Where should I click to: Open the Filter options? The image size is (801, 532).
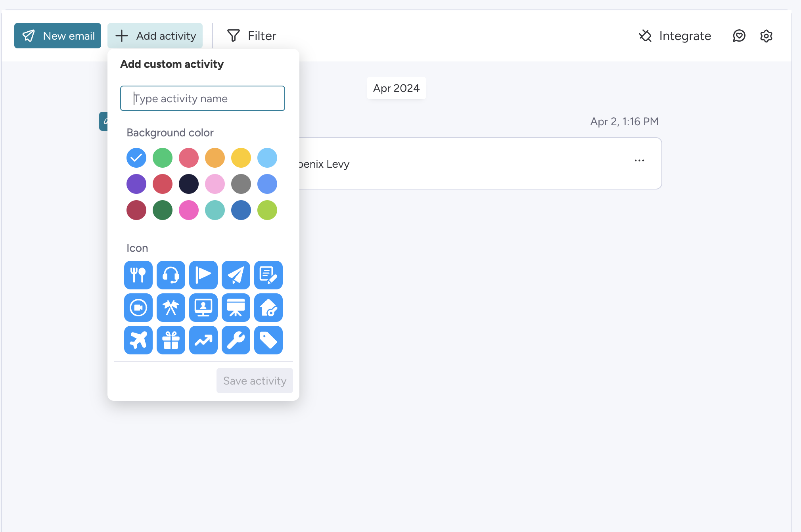(x=251, y=36)
